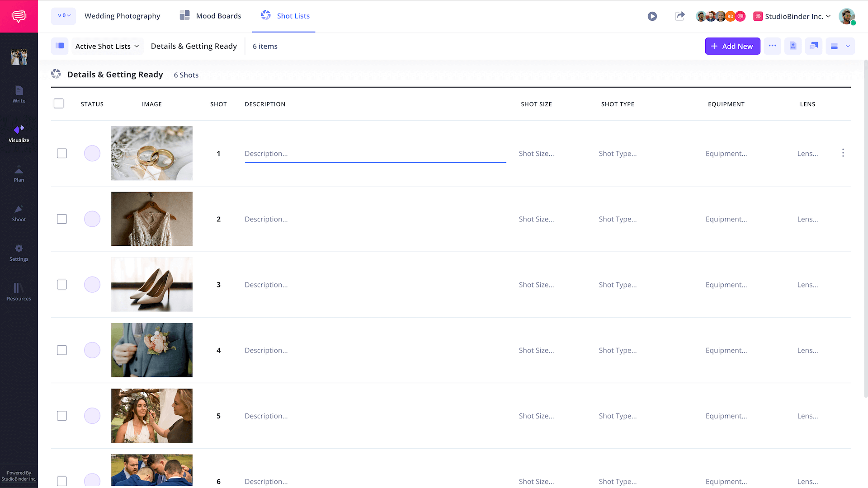This screenshot has width=868, height=488.
Task: Open the Visualize sidebar section
Action: [x=19, y=134]
